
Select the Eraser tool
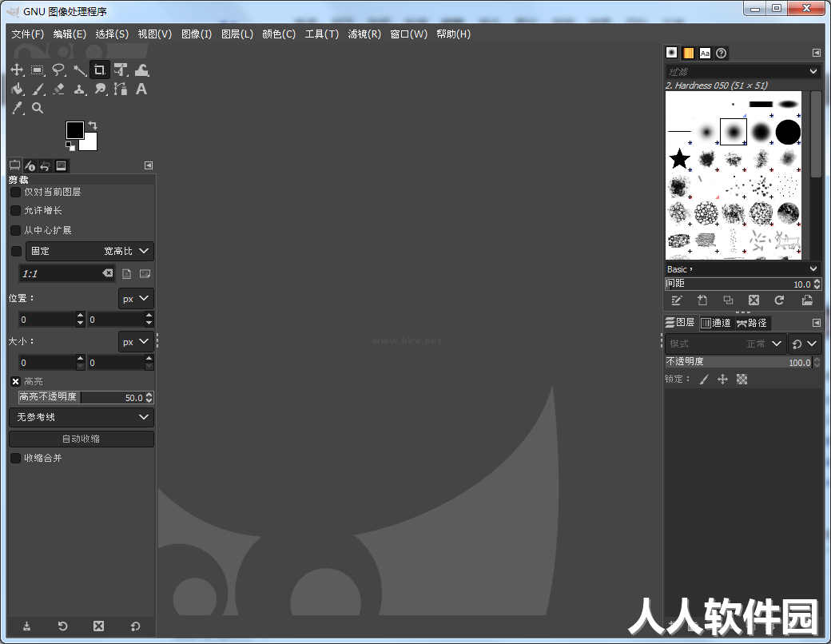[x=58, y=89]
